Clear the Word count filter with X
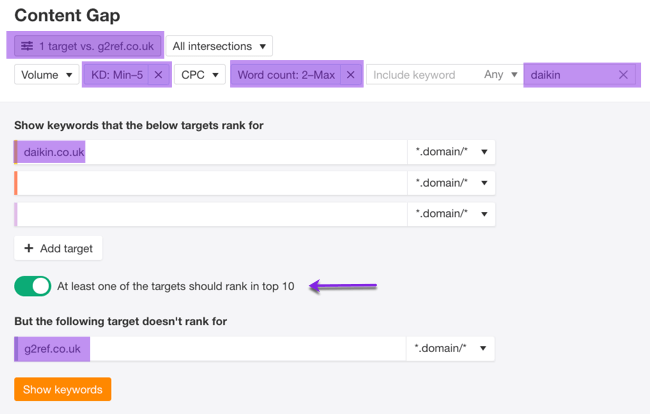This screenshot has width=650, height=414. [x=350, y=75]
